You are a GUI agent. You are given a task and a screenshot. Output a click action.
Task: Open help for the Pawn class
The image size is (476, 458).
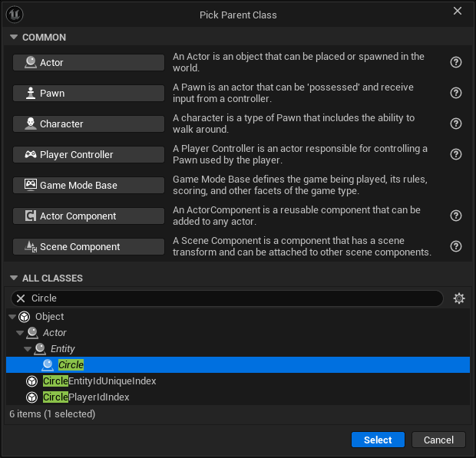456,93
